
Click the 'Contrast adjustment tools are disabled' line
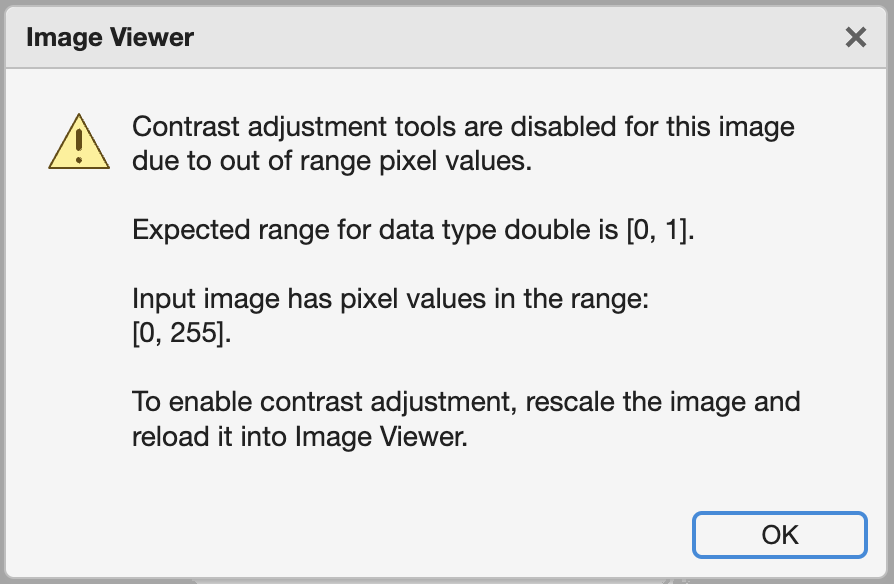[463, 127]
